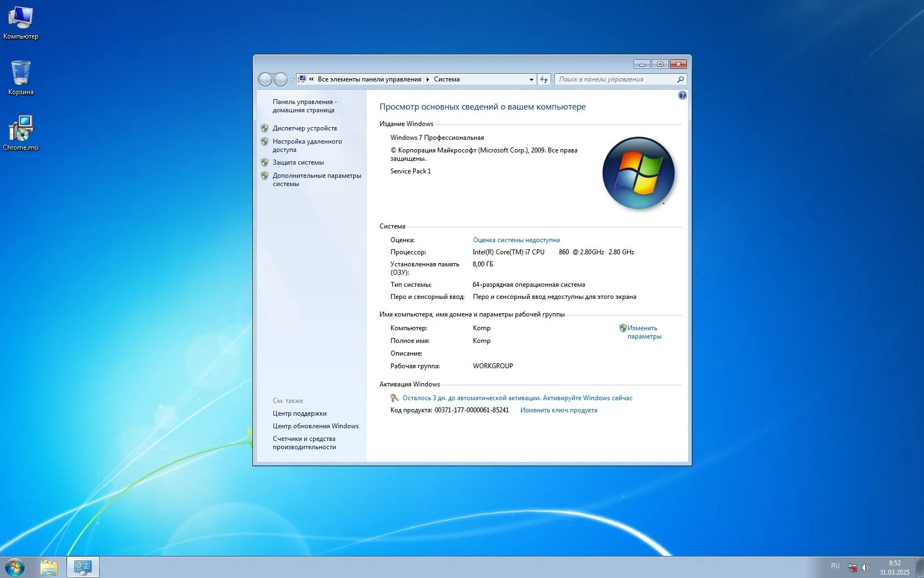
Task: Click Система in the breadcrumb bar
Action: (447, 79)
